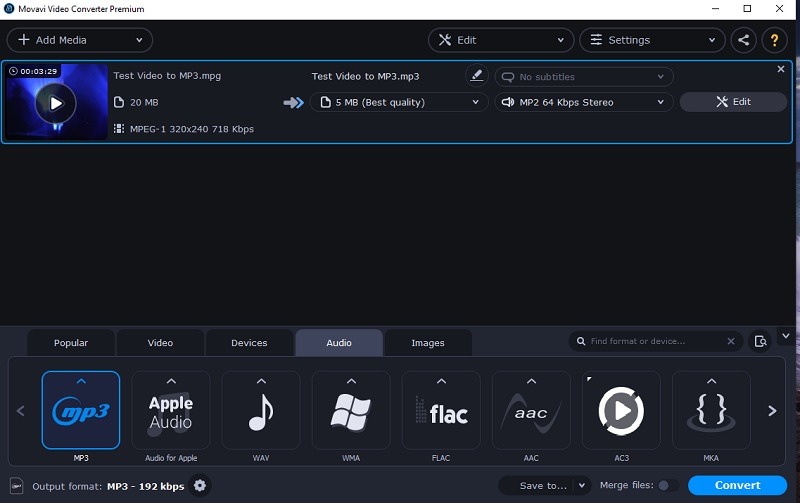Select the WAV format icon
This screenshot has height=503, width=800.
[261, 410]
